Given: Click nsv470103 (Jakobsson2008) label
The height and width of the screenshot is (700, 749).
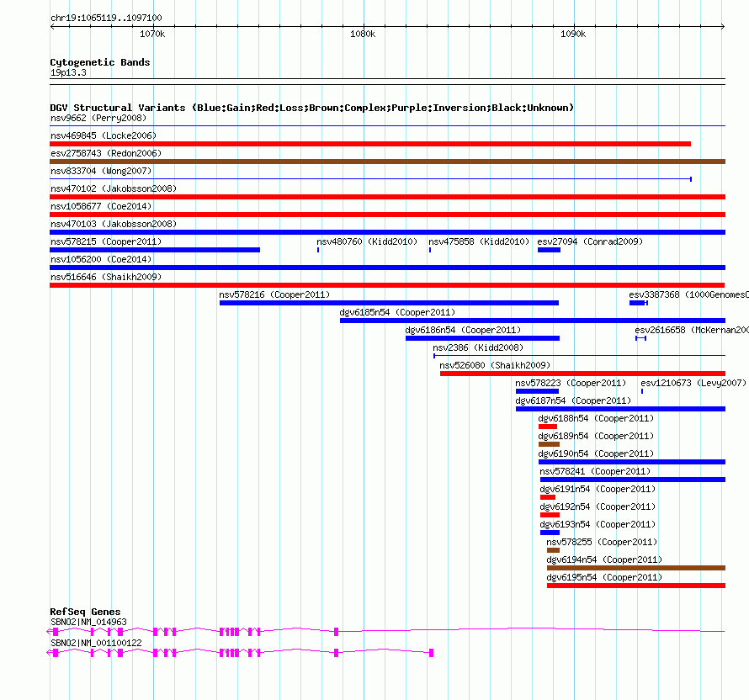Looking at the screenshot, I should pyautogui.click(x=114, y=224).
